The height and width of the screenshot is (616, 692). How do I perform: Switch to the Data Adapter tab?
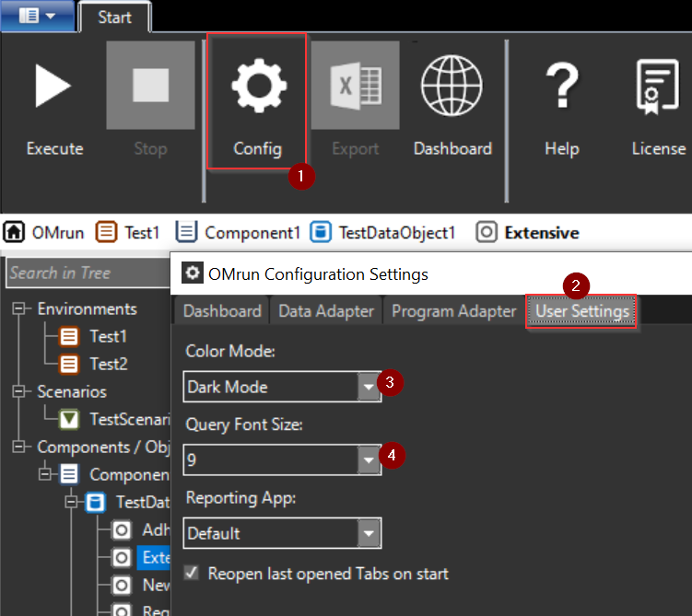[326, 311]
